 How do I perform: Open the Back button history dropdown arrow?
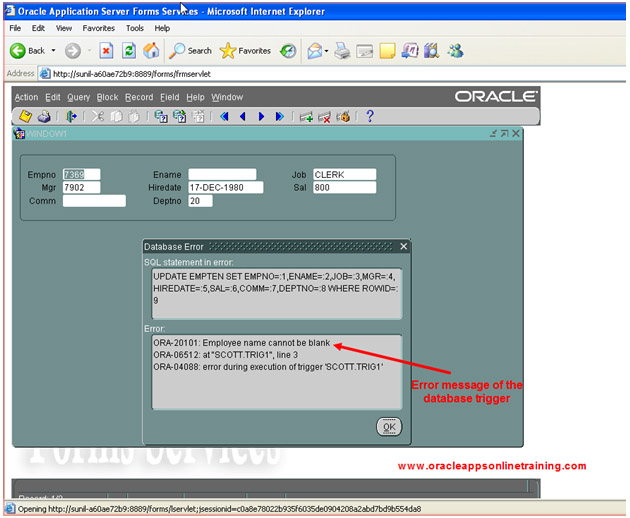pyautogui.click(x=53, y=51)
